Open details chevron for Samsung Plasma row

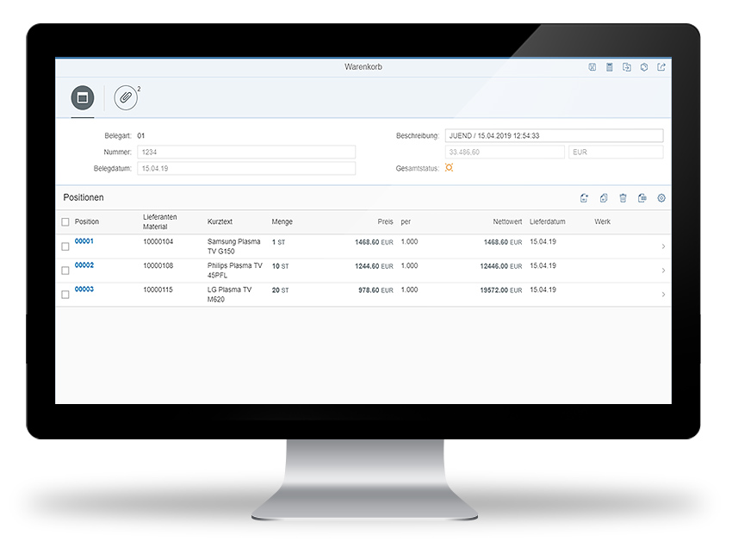coord(663,246)
